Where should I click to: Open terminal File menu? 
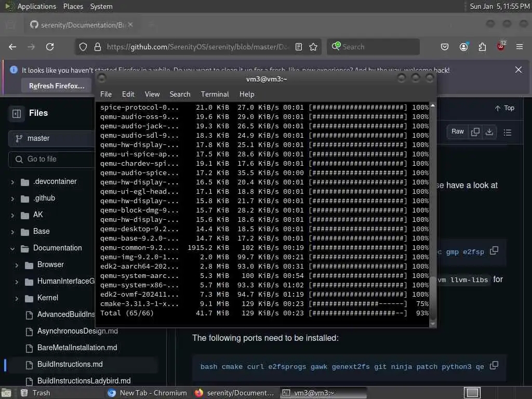(106, 95)
